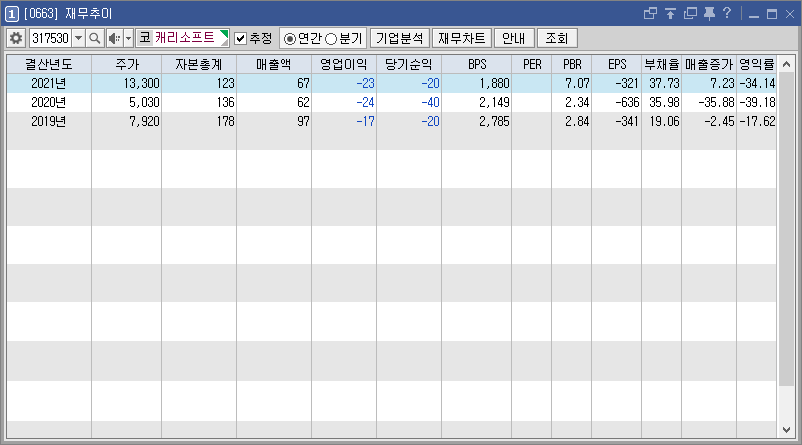This screenshot has height=445, width=802.
Task: Sort by the 결산년도 column header
Action: pos(49,64)
